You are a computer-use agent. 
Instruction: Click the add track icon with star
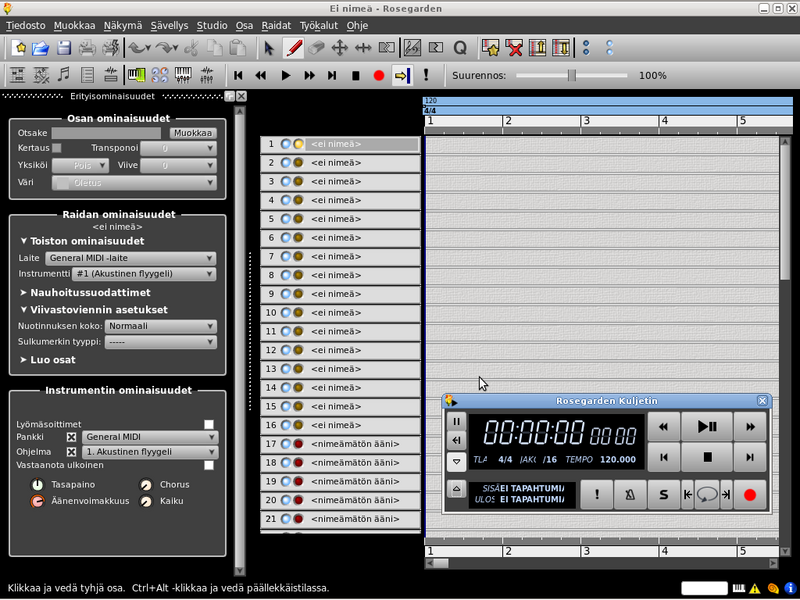coord(489,47)
